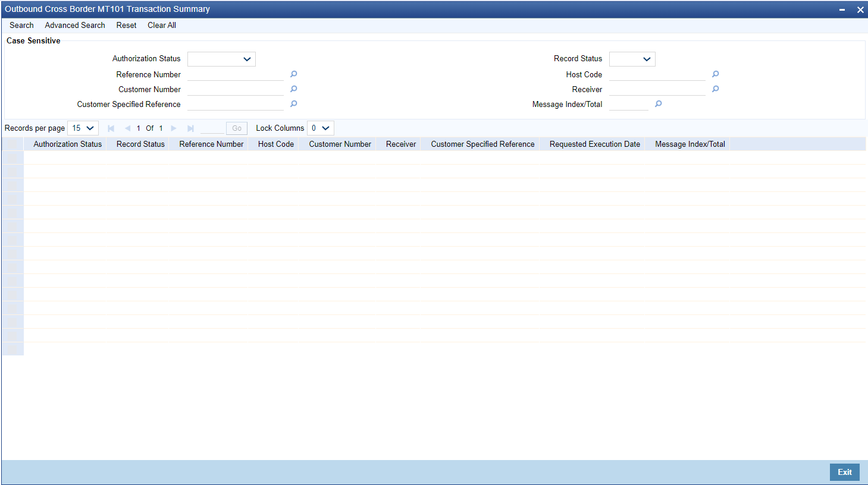This screenshot has width=868, height=485.
Task: Click the page number input beside Go
Action: [212, 128]
